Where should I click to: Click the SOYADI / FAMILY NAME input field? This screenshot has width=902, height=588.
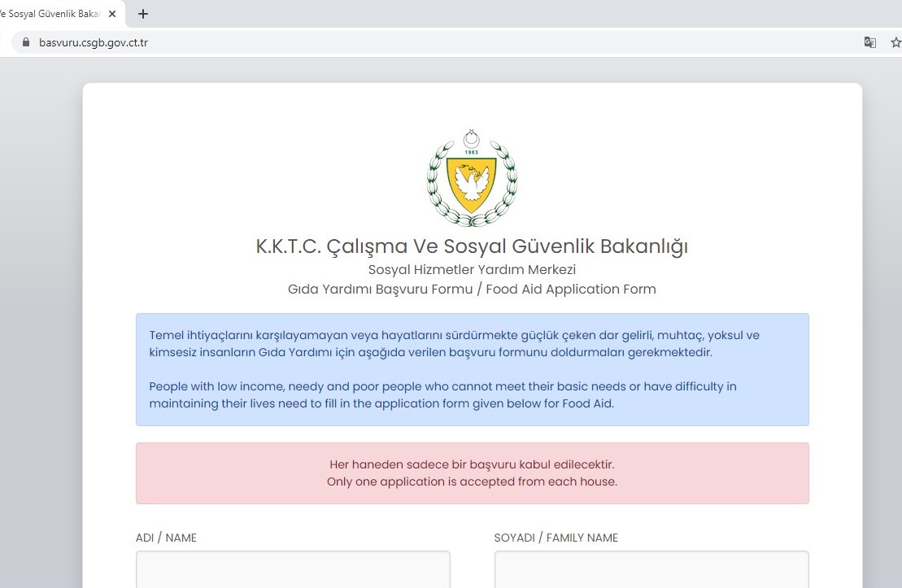(651, 569)
